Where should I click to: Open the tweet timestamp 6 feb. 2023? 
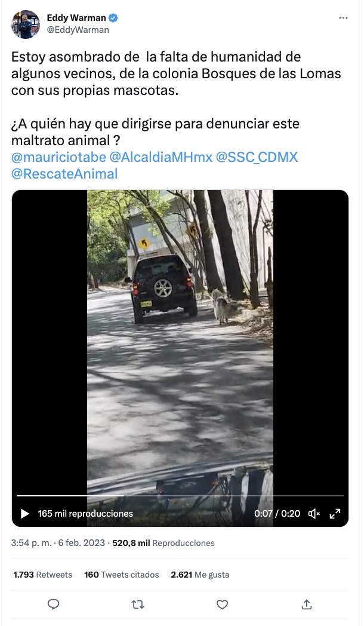81,543
